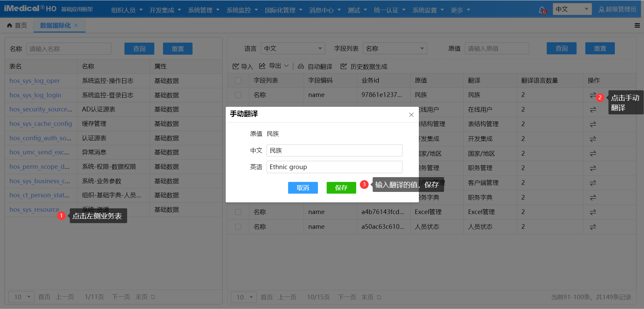Image resolution: width=644 pixels, height=309 pixels.
Task: Open the 语言 dropdown showing 中文
Action: (293, 49)
